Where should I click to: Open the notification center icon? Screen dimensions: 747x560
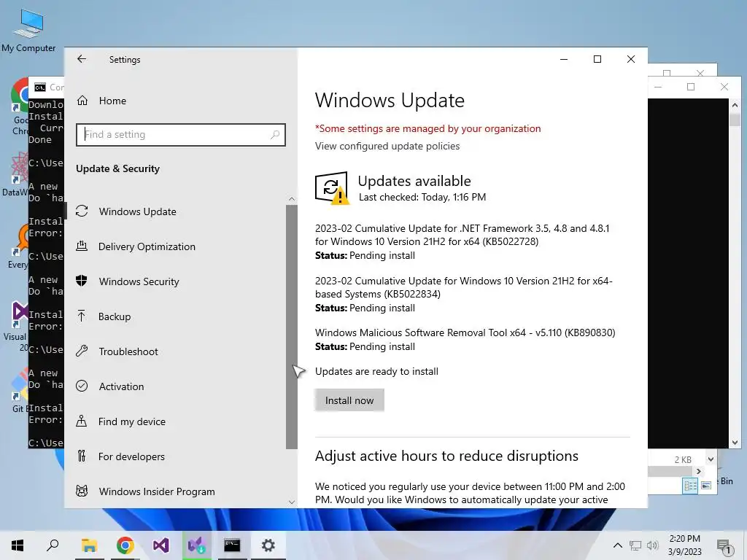pyautogui.click(x=724, y=547)
